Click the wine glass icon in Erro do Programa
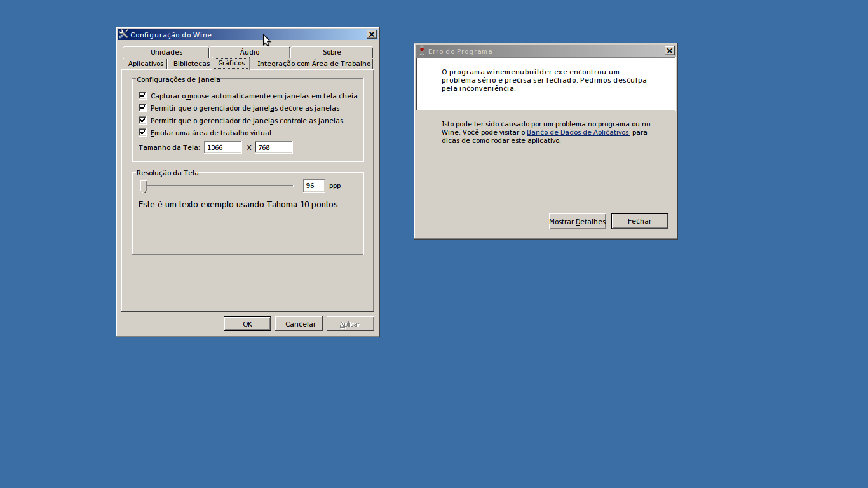Screen dimensions: 868x488 click(421, 51)
